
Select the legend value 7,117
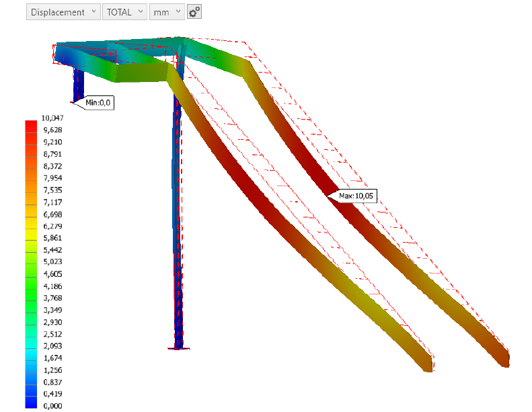(52, 202)
